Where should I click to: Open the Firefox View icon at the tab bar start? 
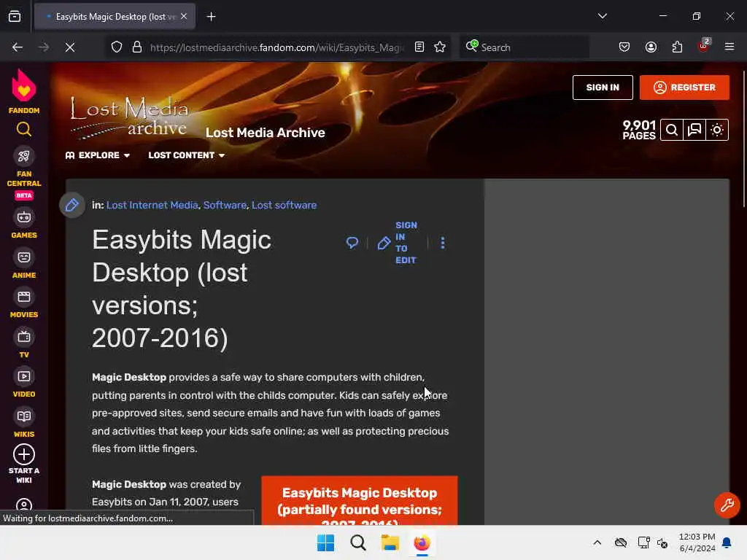(15, 17)
